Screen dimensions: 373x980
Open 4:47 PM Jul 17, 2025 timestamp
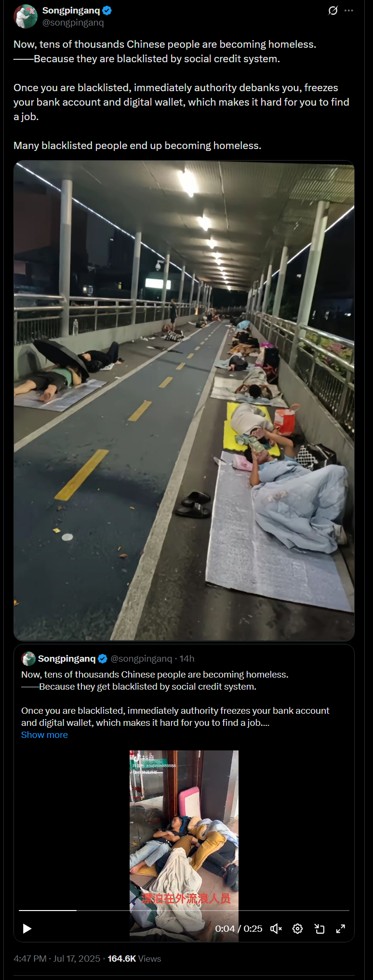coord(57,959)
